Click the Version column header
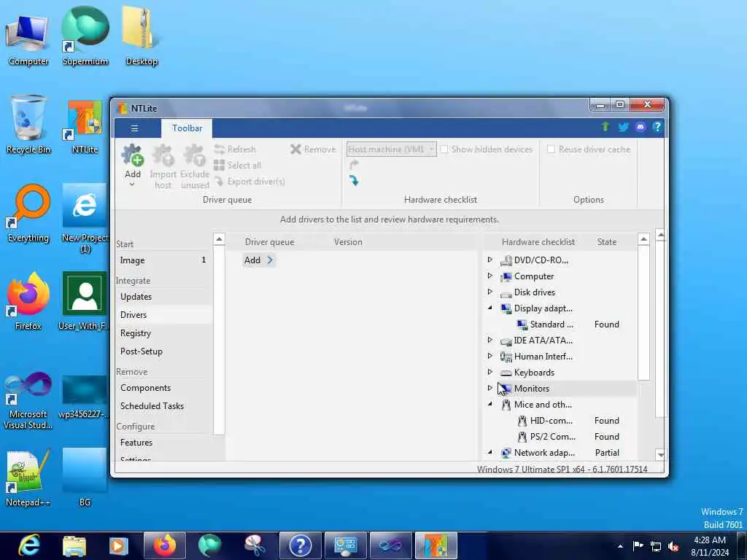747x560 pixels. [348, 242]
